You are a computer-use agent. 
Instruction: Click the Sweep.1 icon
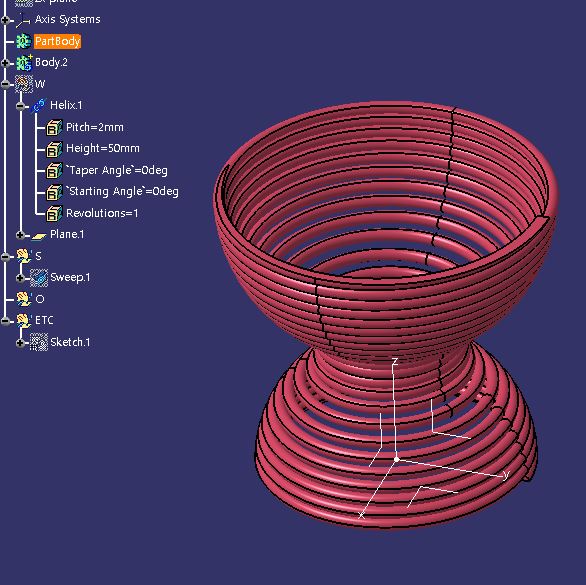(x=39, y=278)
